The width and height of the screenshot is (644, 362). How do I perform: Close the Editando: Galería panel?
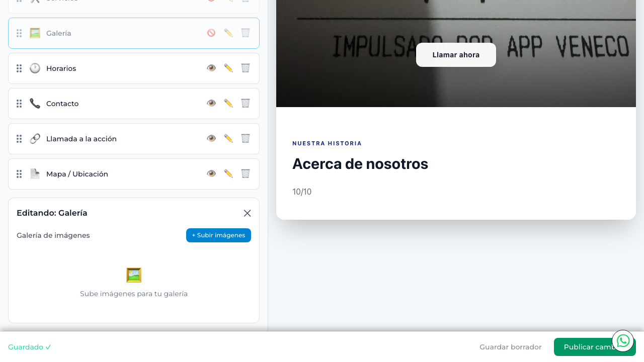(247, 213)
